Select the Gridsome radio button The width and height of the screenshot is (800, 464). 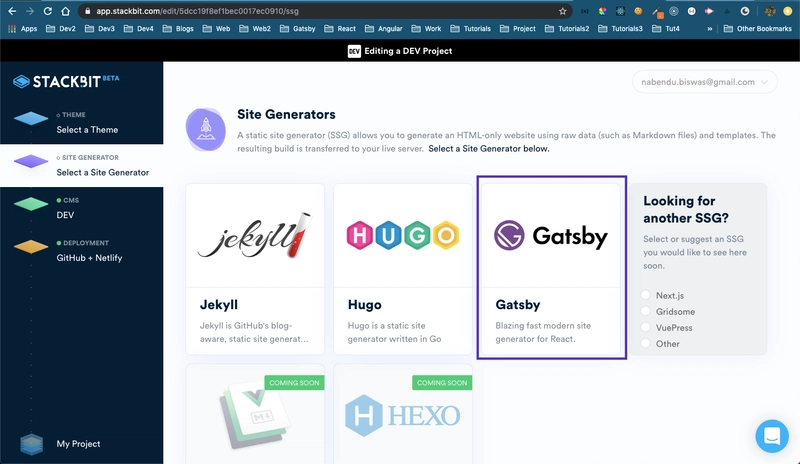[646, 311]
